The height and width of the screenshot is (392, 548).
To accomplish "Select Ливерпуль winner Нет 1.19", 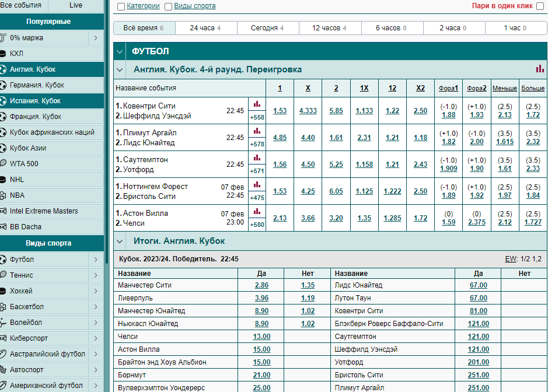I will coord(308,298).
